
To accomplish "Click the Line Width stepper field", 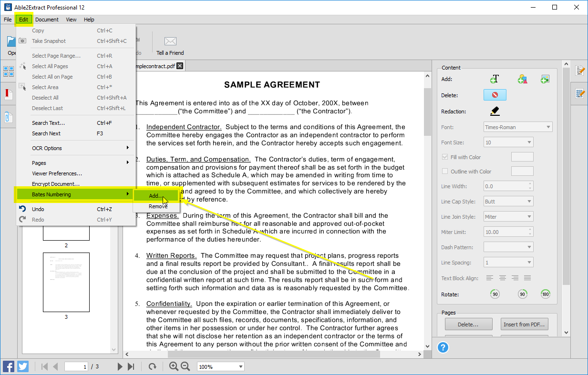I will point(508,186).
